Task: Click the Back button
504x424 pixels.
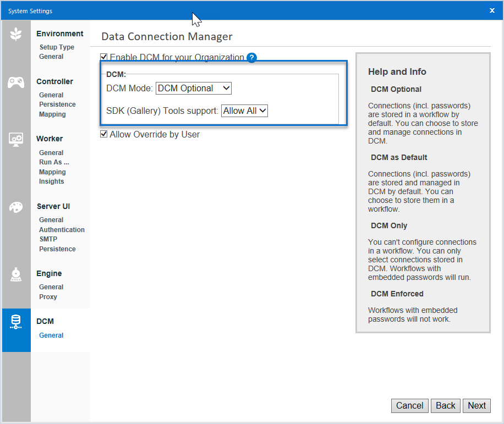Action: coord(445,405)
